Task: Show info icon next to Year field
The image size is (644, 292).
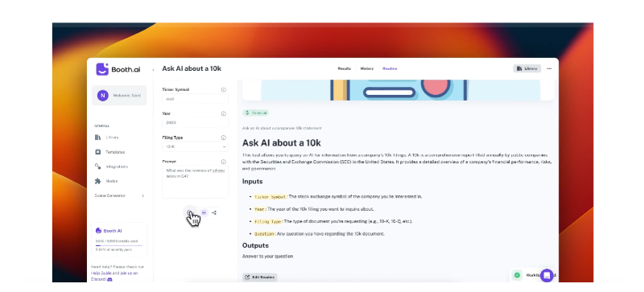Action: coord(224,113)
